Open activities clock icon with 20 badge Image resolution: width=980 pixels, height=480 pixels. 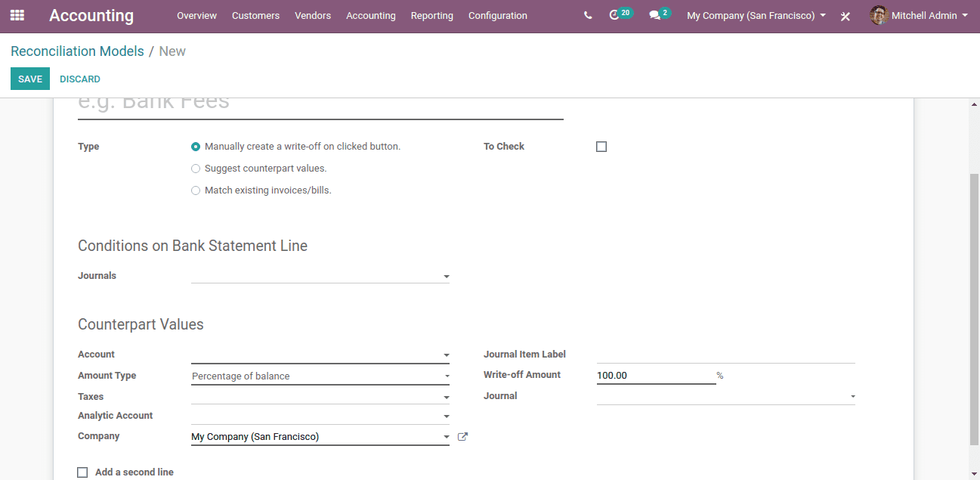coord(620,14)
